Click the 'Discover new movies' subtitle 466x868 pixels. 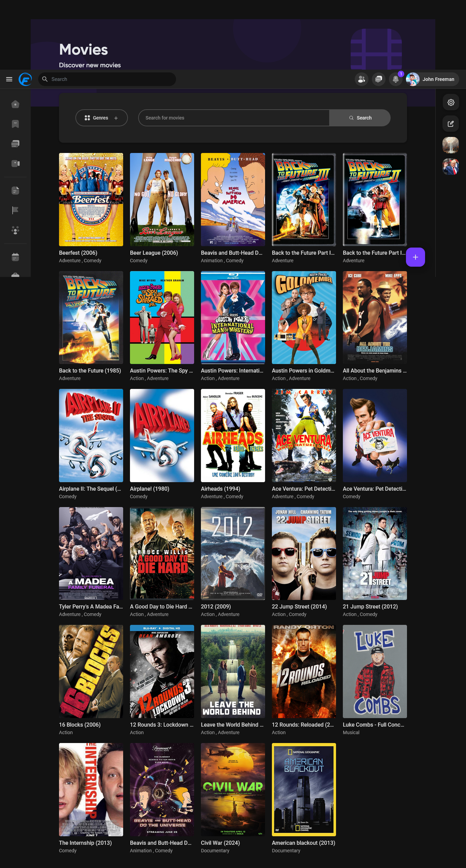pos(90,65)
